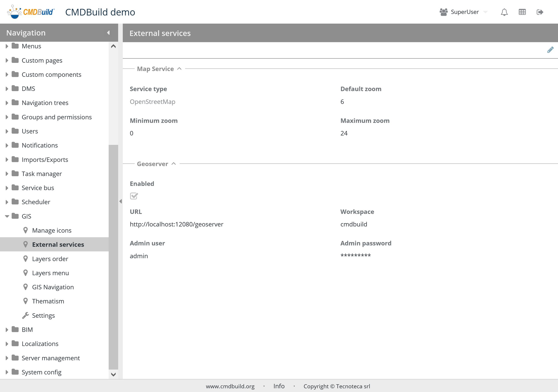The width and height of the screenshot is (558, 392).
Task: Open the www.cmdbuild.org link
Action: (230, 386)
